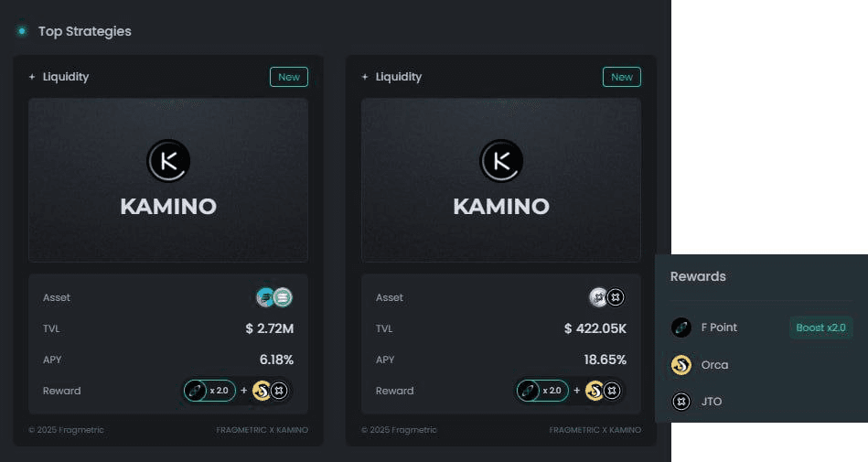The height and width of the screenshot is (462, 868).
Task: Click the F Point x2.0 reward badge in right card
Action: click(542, 391)
